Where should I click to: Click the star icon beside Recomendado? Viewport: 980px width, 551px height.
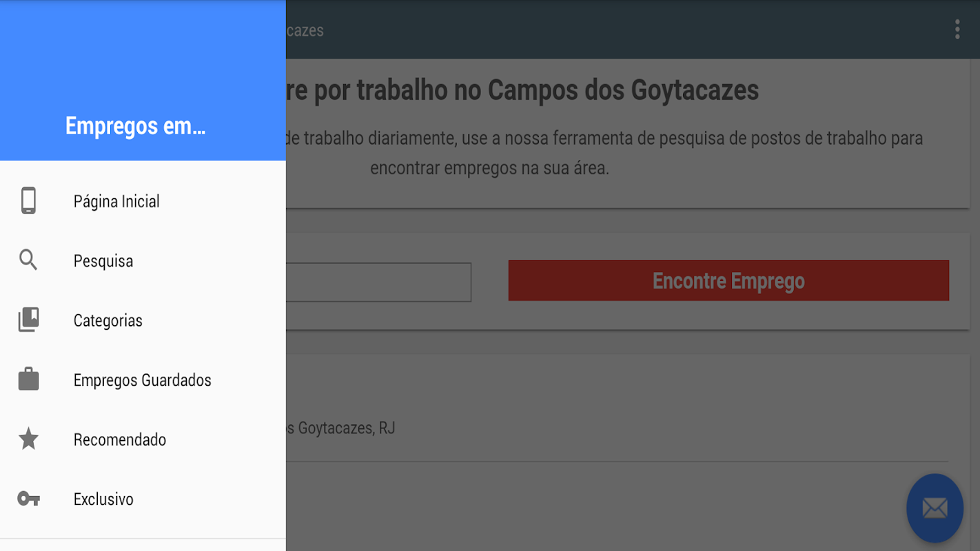point(28,439)
